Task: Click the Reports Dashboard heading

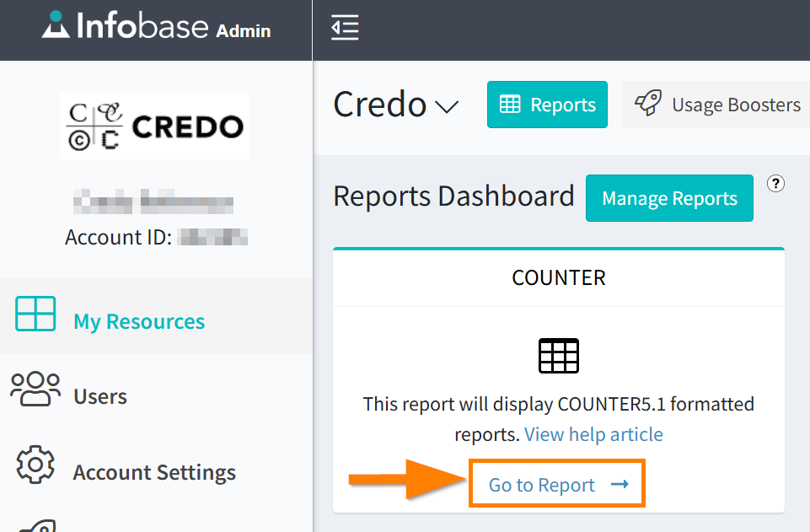Action: [453, 196]
